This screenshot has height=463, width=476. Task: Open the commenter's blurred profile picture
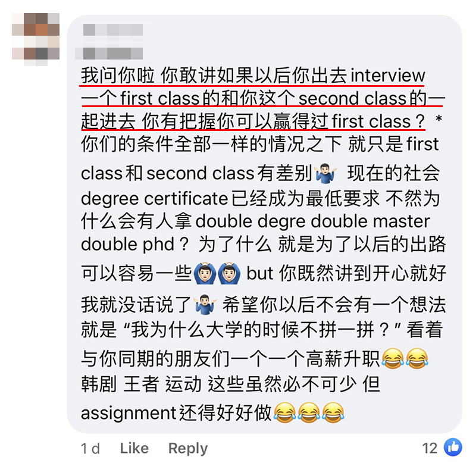pos(36,39)
